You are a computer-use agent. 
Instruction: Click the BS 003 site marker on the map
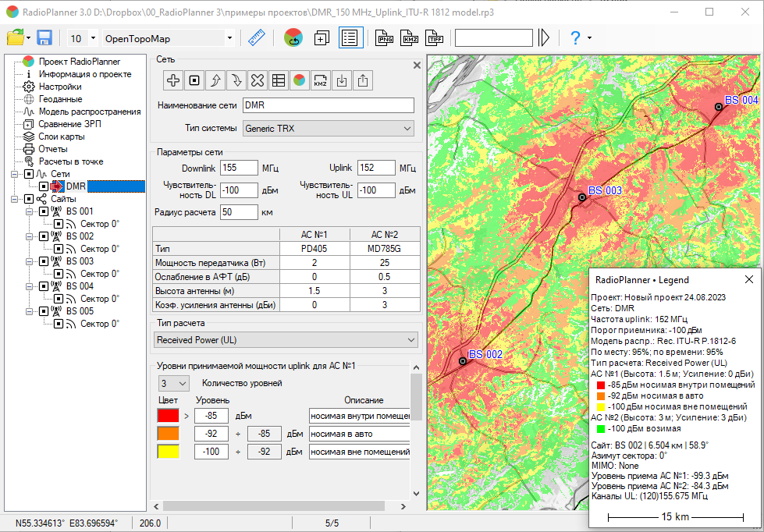pos(581,197)
